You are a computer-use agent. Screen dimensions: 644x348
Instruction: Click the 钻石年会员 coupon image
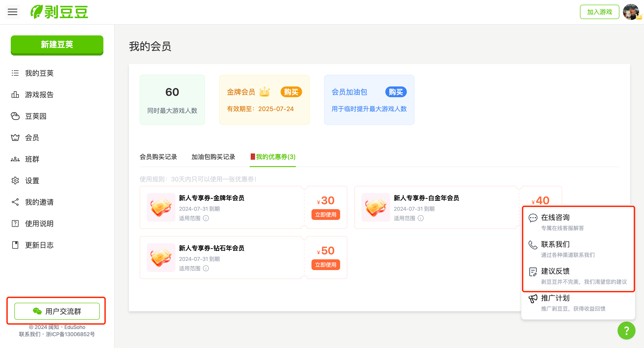(161, 257)
